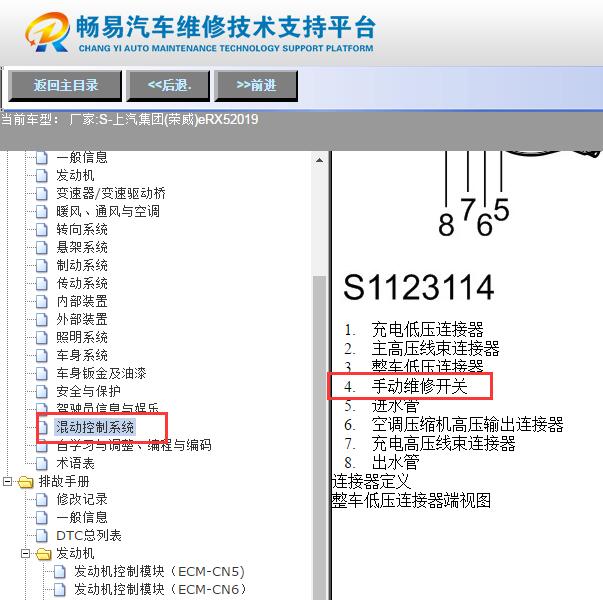Screen dimensions: 603x600
Task: Click the 排故手册 folder icon
Action: (25, 482)
